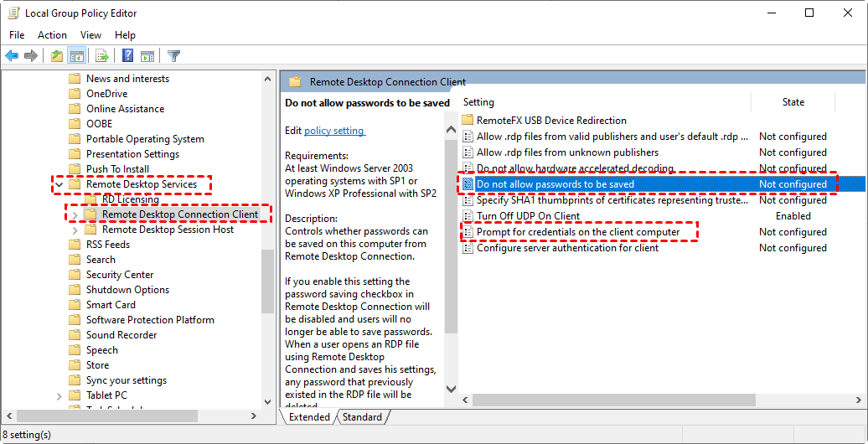Screen dimensions: 868x444
Task: Click the Forward arrow toolbar icon
Action: coord(31,56)
